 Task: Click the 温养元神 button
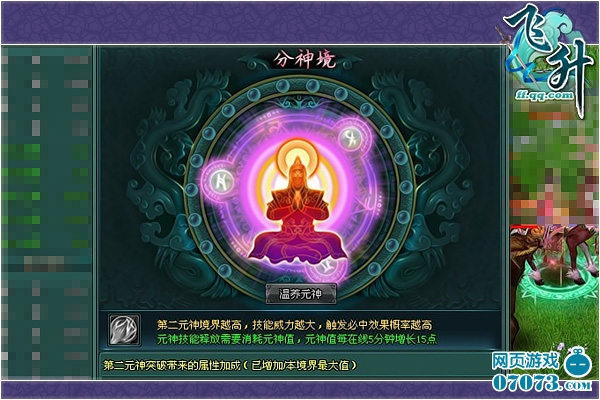tap(301, 294)
